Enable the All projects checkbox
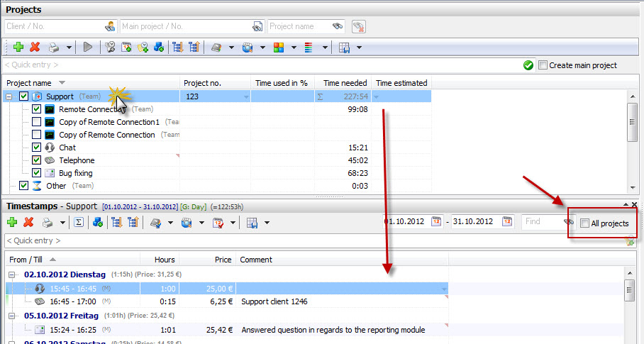This screenshot has height=344, width=644. 584,223
